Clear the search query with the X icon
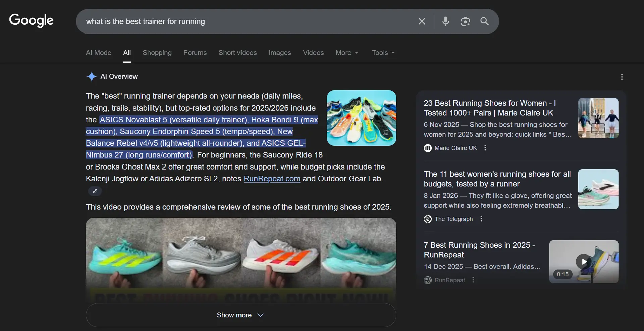Viewport: 644px width, 331px height. [x=422, y=21]
